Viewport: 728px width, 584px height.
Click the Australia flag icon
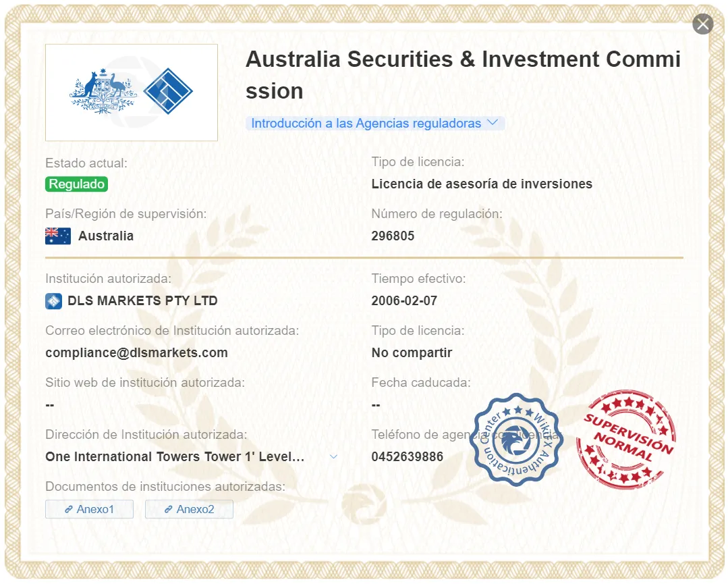(58, 236)
